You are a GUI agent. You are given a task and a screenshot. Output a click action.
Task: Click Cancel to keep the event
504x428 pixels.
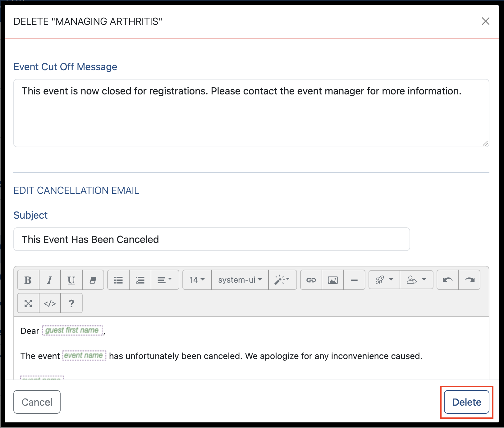click(x=37, y=402)
